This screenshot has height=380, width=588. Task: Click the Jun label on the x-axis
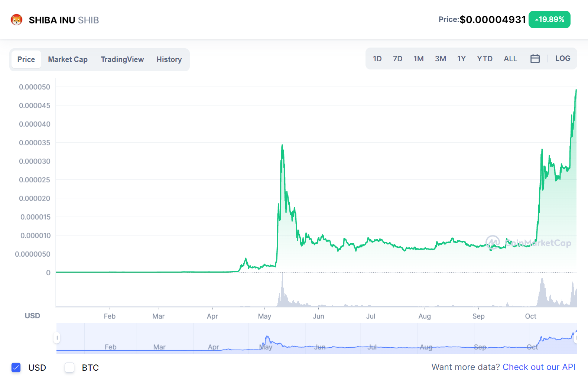pos(318,316)
